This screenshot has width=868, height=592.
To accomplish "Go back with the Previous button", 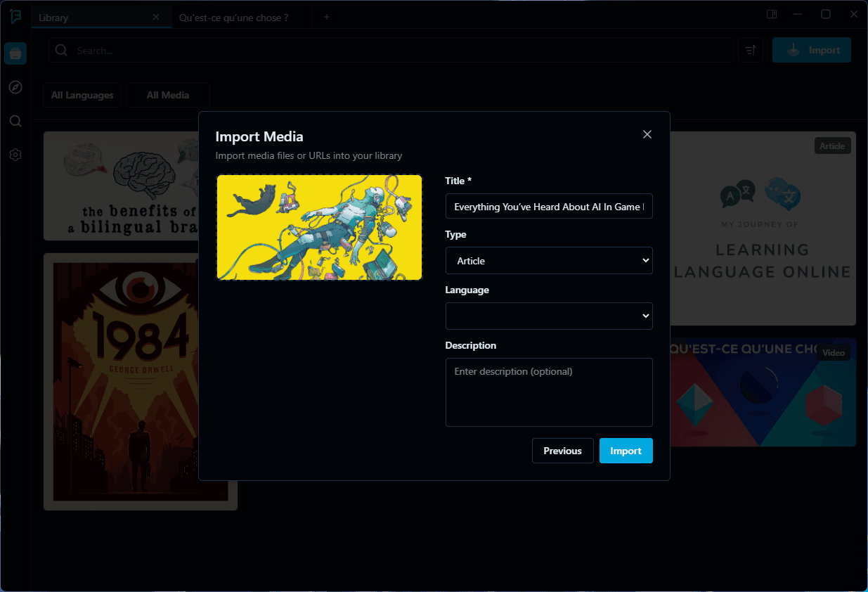I will (563, 451).
